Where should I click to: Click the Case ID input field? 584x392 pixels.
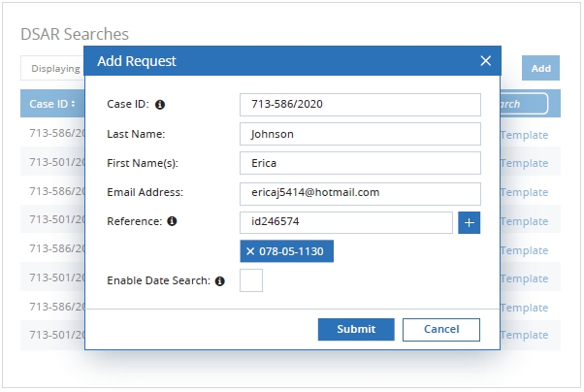pos(360,105)
